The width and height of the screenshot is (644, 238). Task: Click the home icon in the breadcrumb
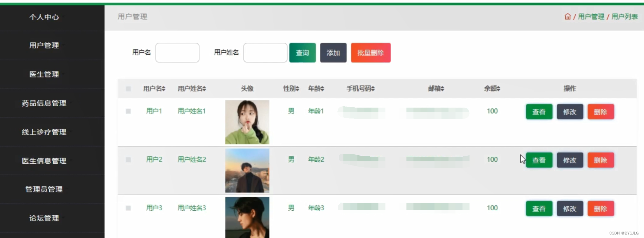(568, 16)
